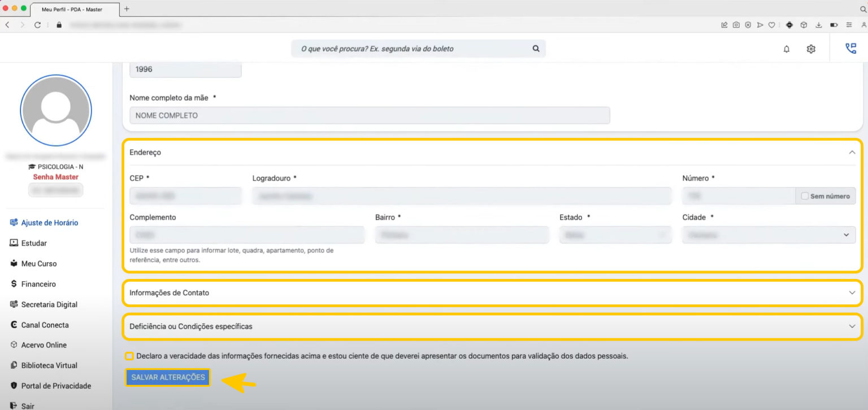Screen dimensions: 868x410
Task: Click the red Senha Master label
Action: pos(55,177)
